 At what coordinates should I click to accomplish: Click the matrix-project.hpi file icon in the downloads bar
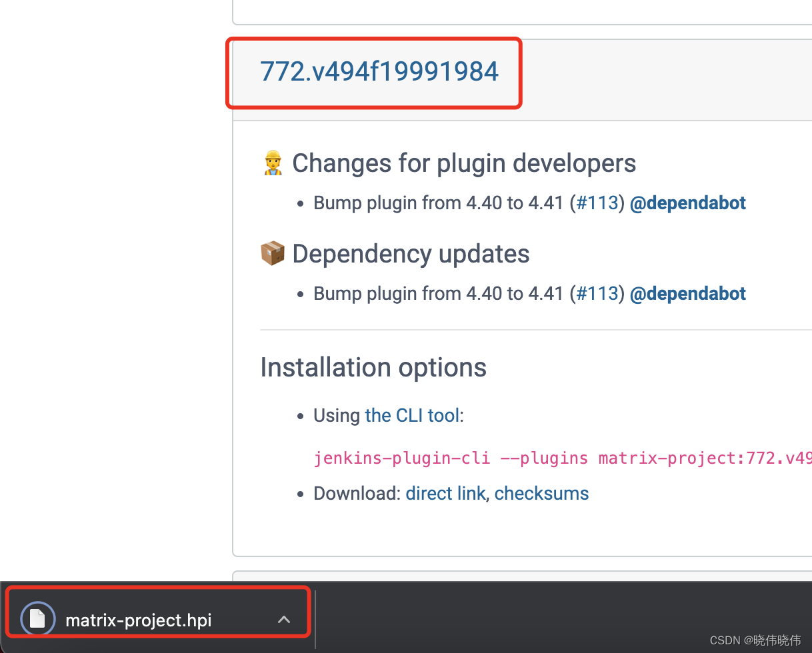tap(37, 620)
